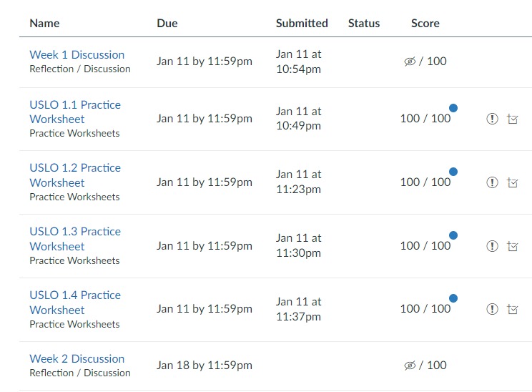Click exclamation circle icon for USLO 1.1 Worksheet

point(492,119)
